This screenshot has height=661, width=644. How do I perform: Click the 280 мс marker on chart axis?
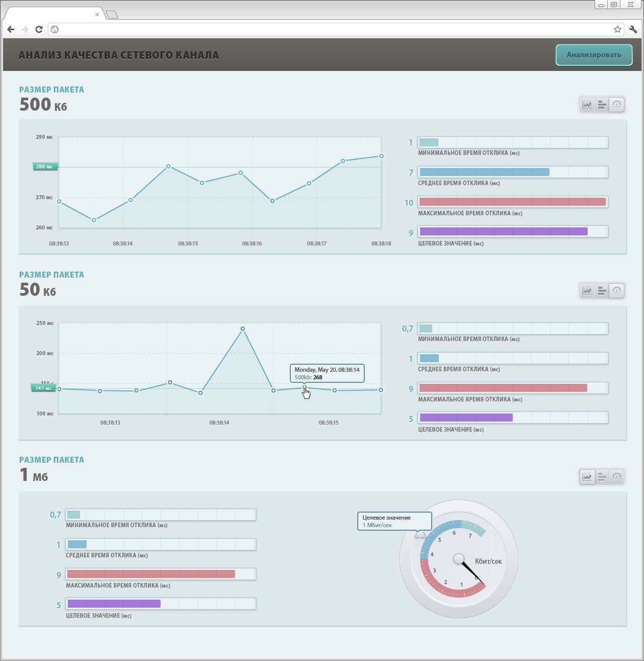pyautogui.click(x=45, y=167)
